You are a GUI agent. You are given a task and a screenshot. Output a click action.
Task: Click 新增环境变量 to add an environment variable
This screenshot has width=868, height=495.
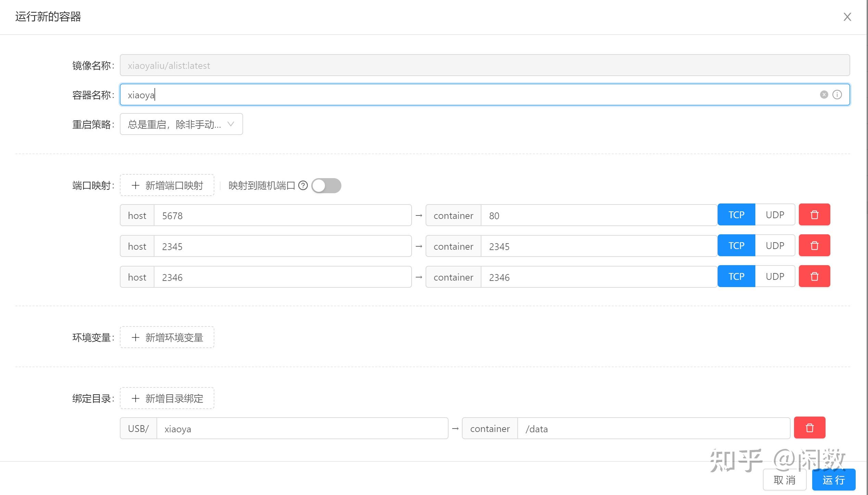(x=167, y=337)
